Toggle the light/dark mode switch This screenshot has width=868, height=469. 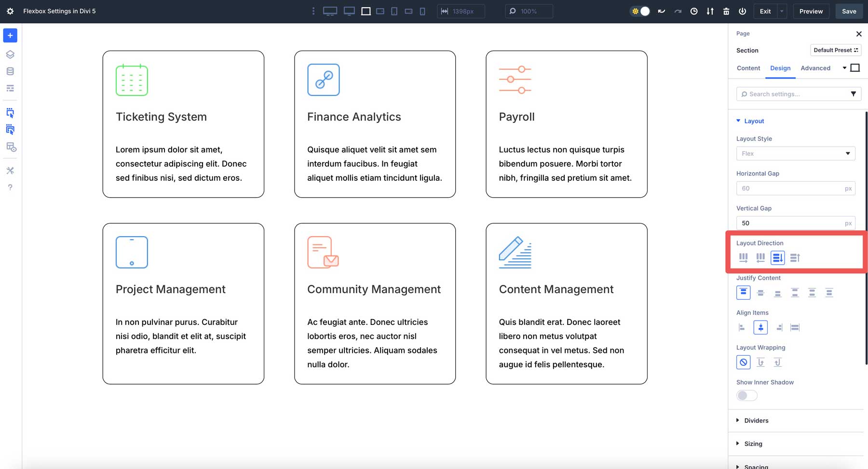click(640, 11)
